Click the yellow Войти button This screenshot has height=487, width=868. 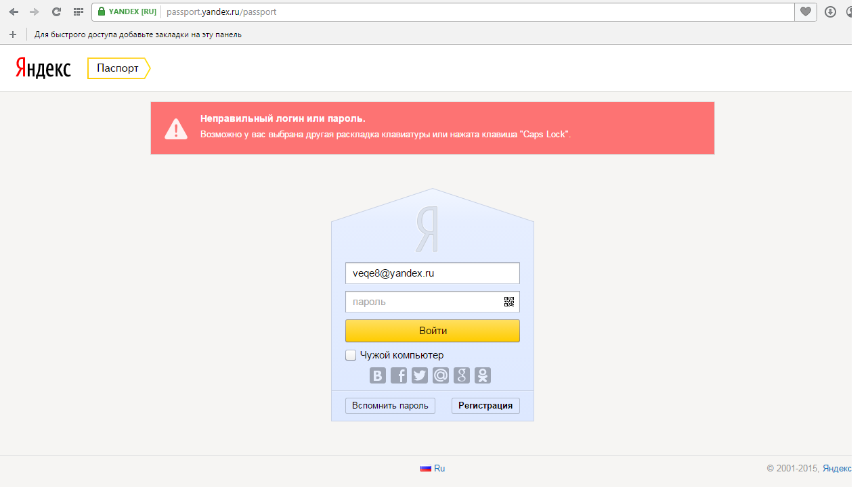coord(433,331)
